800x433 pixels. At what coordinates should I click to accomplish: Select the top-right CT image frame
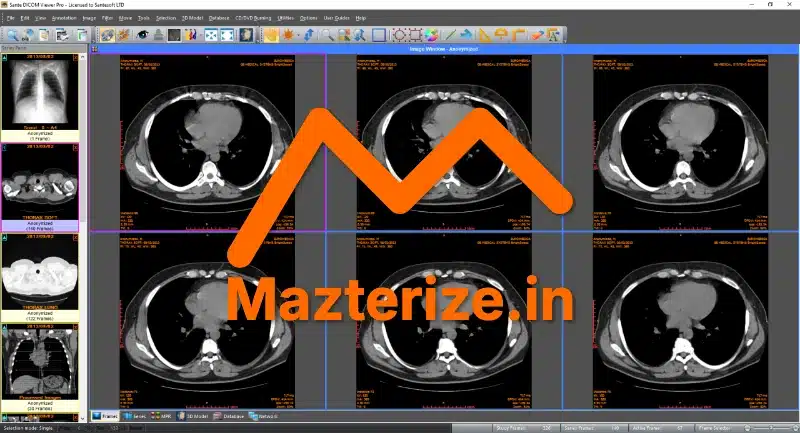[x=681, y=142]
